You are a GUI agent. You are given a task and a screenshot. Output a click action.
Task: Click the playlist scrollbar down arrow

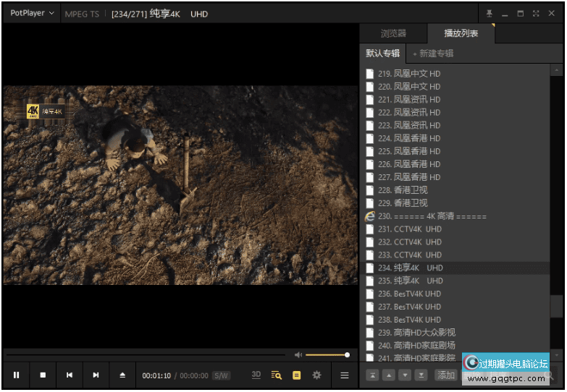tap(557, 355)
